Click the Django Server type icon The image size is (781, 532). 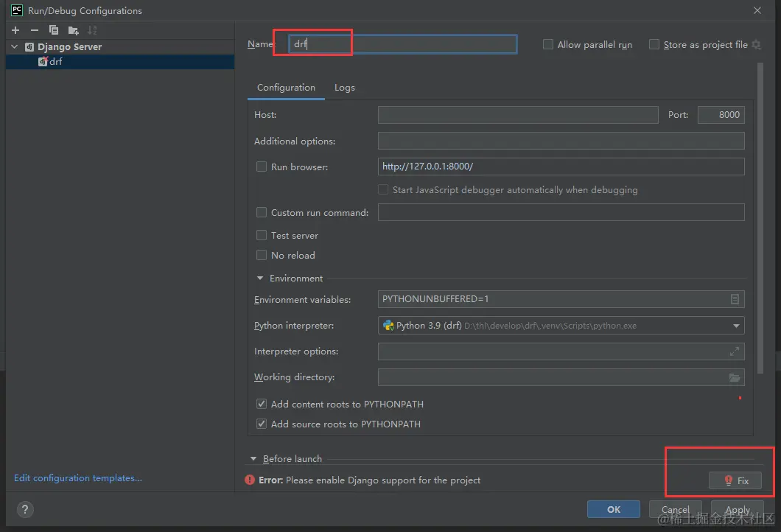[29, 47]
